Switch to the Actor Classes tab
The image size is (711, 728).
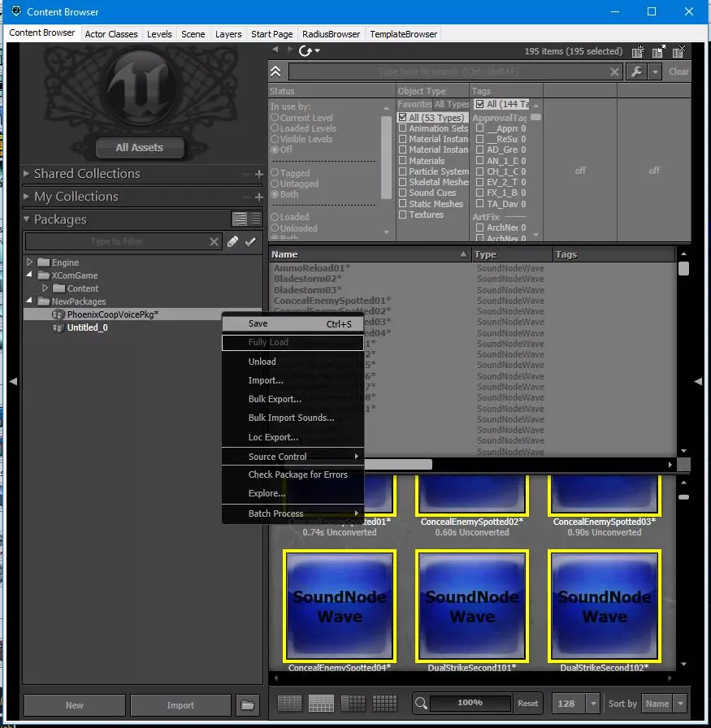coord(111,34)
